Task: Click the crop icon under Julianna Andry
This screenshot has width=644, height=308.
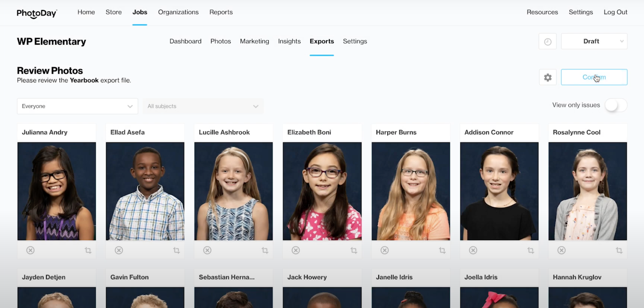Action: coord(88,250)
